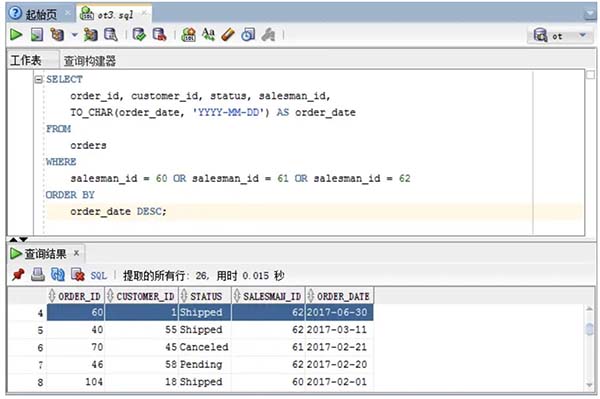Click the splitter collapse arrows above results
Screen dimensions: 600x399
pyautogui.click(x=18, y=239)
